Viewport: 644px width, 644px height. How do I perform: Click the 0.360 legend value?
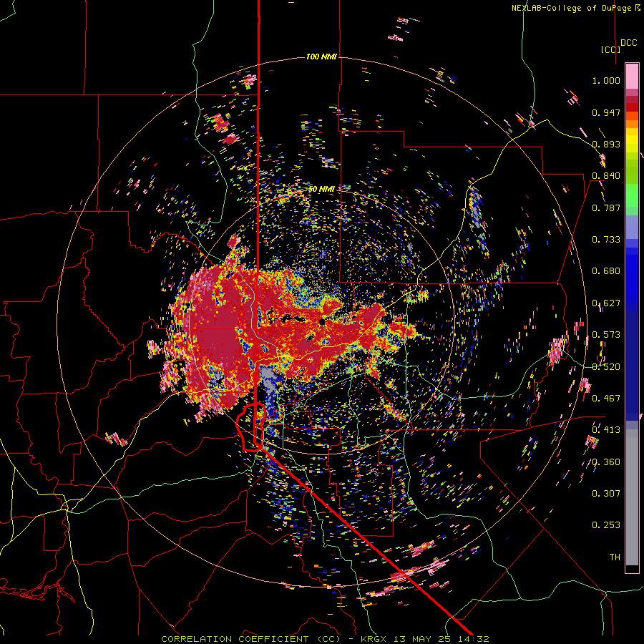pos(606,462)
